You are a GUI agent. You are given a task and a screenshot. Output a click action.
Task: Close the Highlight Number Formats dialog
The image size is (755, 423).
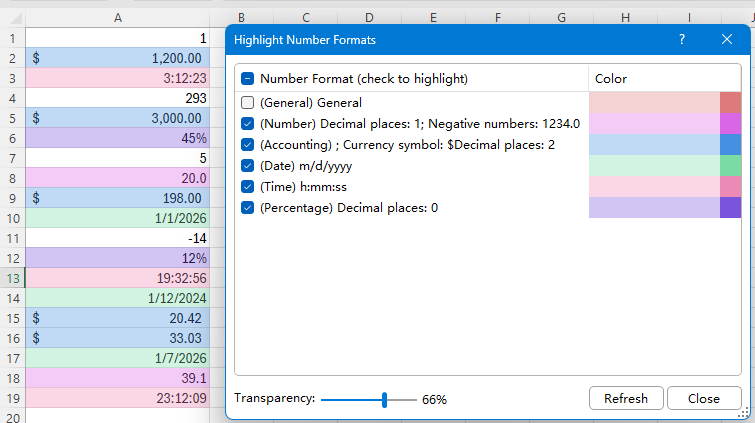tap(727, 40)
